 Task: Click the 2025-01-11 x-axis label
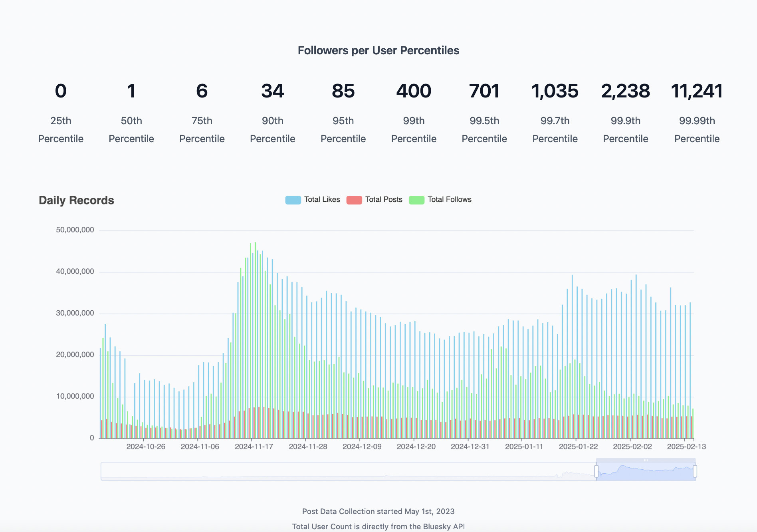coord(524,447)
